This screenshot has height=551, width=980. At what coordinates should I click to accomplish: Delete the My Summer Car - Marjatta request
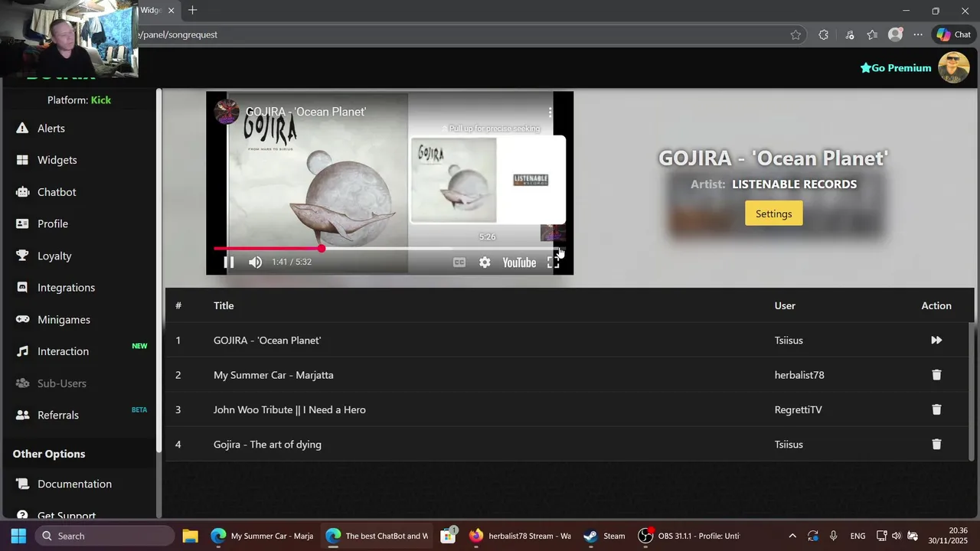coord(936,375)
